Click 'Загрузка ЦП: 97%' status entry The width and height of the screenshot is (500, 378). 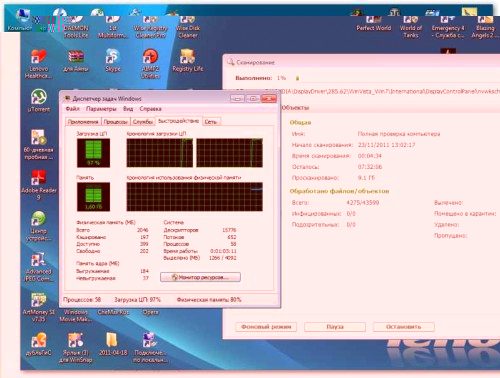coord(137,300)
